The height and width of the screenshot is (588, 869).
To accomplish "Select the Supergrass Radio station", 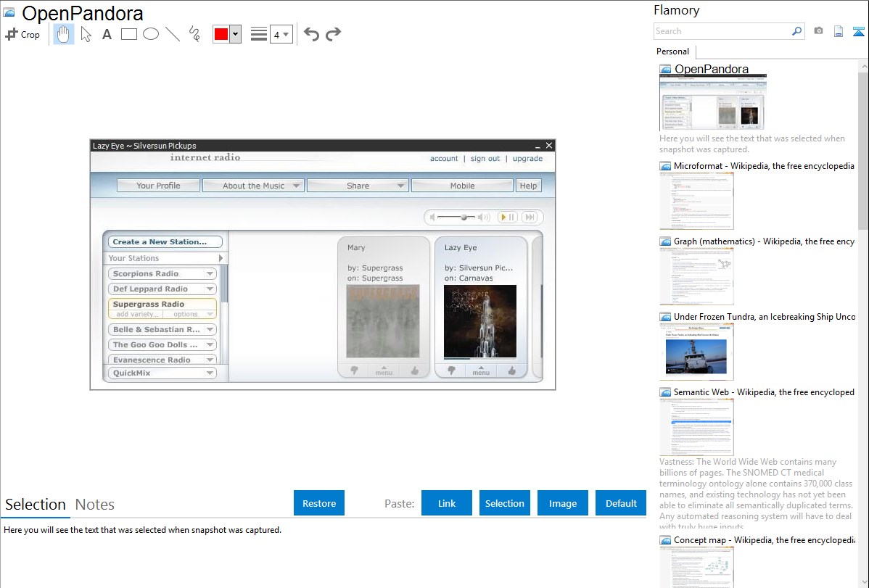I will coord(149,305).
